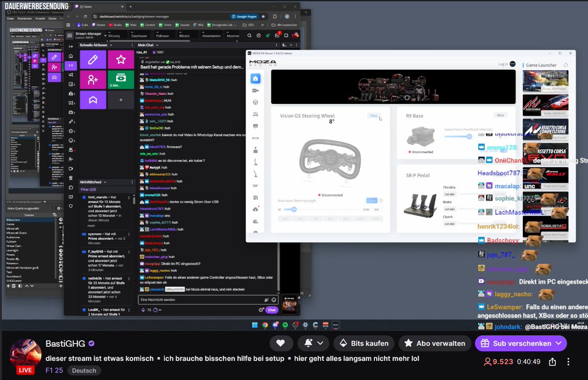The width and height of the screenshot is (588, 380).
Task: Click the add-user quick action tile
Action: pos(93,79)
